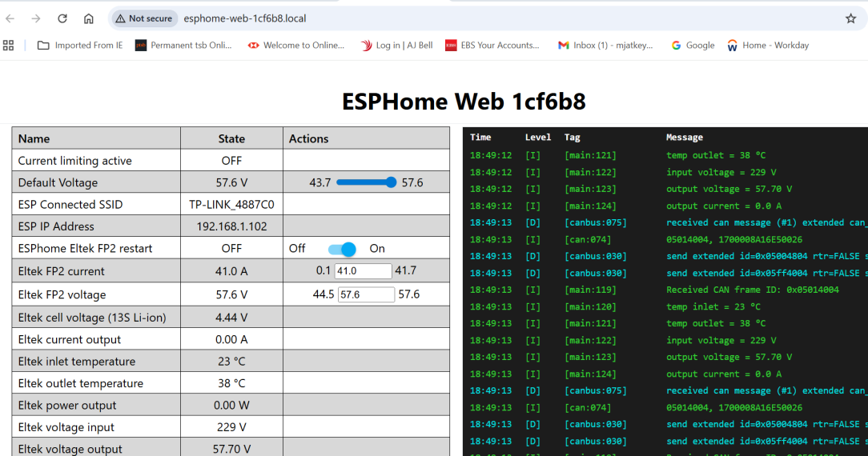Click Eltek voltage input 229 V value

[231, 427]
